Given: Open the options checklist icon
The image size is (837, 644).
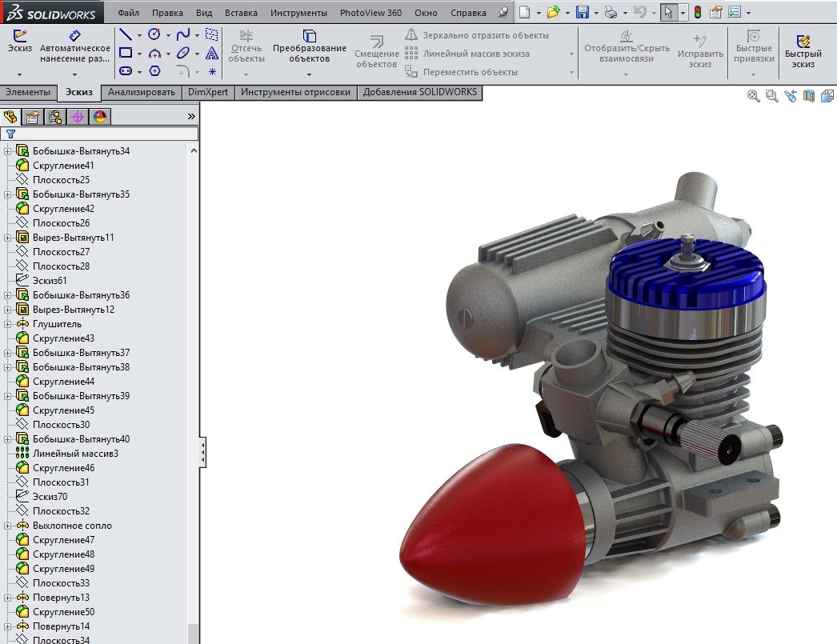Looking at the screenshot, I should tap(735, 12).
